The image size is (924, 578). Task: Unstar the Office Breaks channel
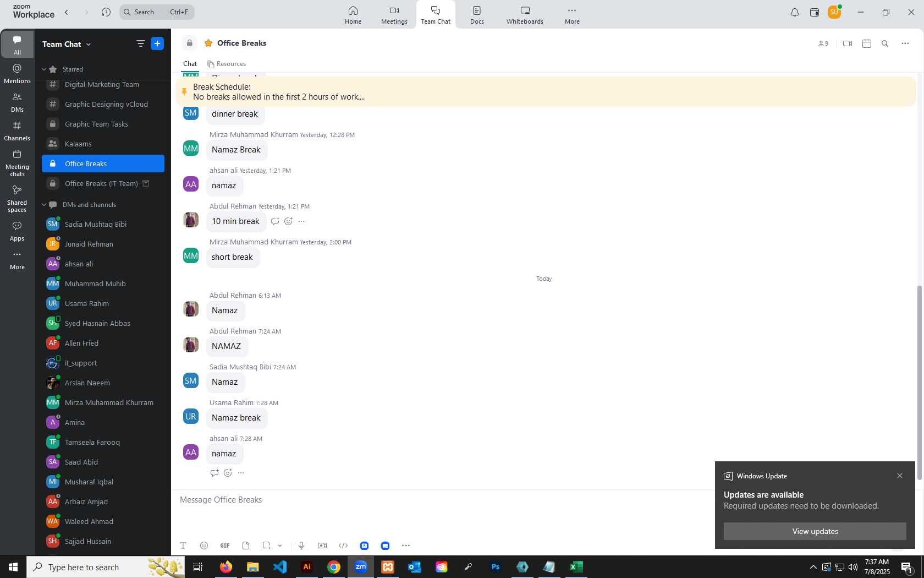[208, 43]
